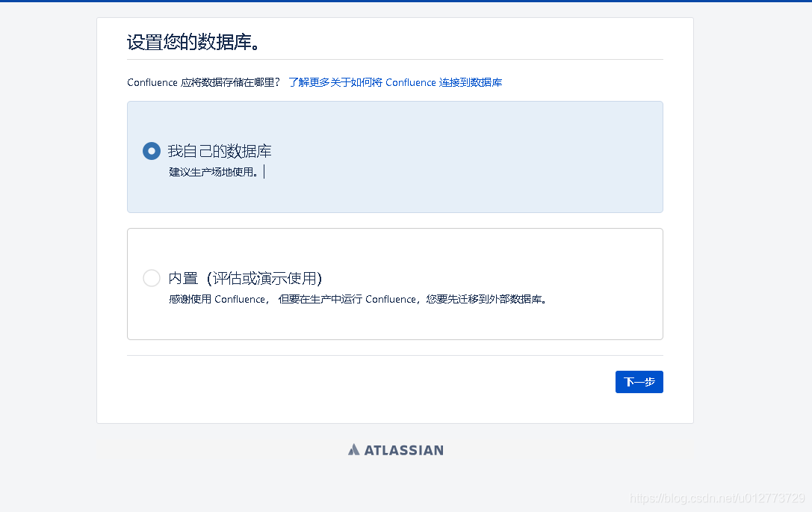Select the 内置 (评估或演示使用) radio button
The width and height of the screenshot is (812, 512).
coord(151,278)
